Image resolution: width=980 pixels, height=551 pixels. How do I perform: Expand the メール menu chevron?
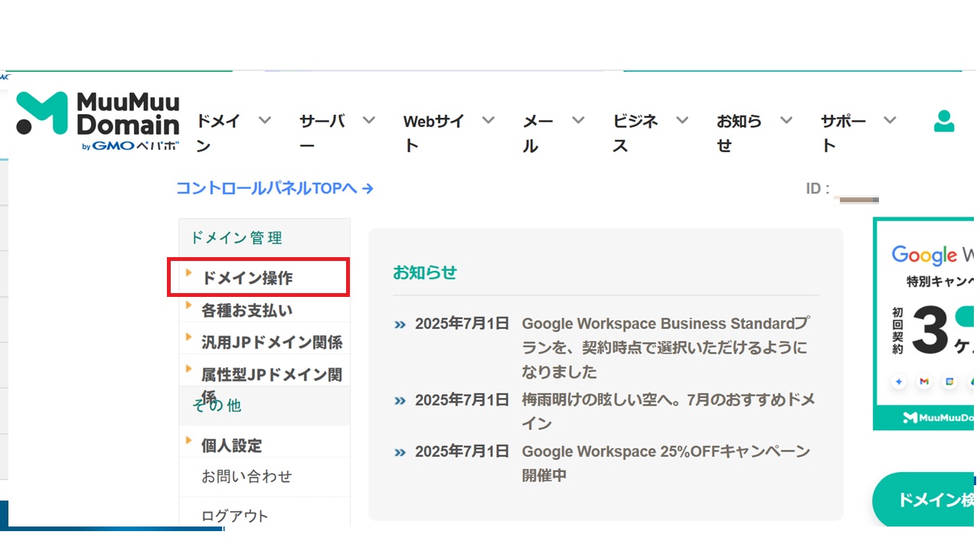pos(579,120)
